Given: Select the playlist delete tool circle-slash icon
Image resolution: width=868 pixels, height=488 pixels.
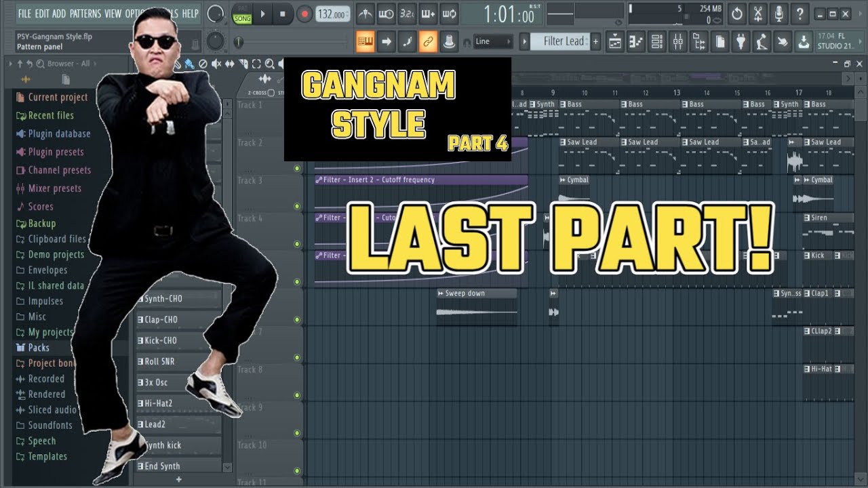Looking at the screenshot, I should click(203, 64).
